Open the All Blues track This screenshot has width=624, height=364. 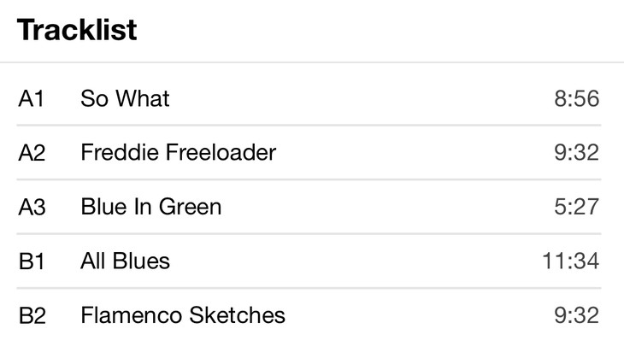tap(125, 261)
